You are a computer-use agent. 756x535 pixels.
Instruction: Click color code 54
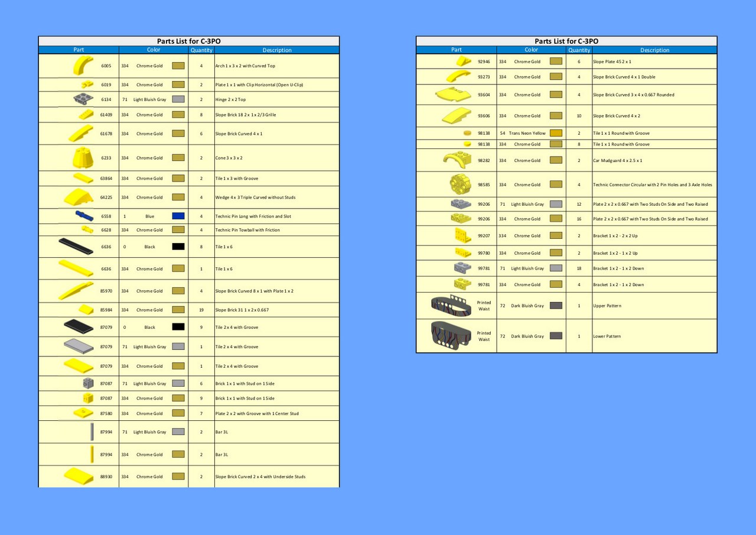click(503, 133)
